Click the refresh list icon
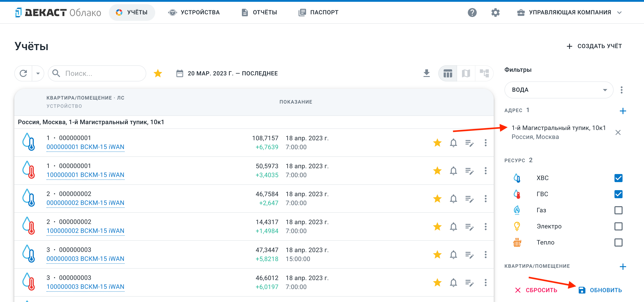The image size is (644, 302). click(23, 73)
